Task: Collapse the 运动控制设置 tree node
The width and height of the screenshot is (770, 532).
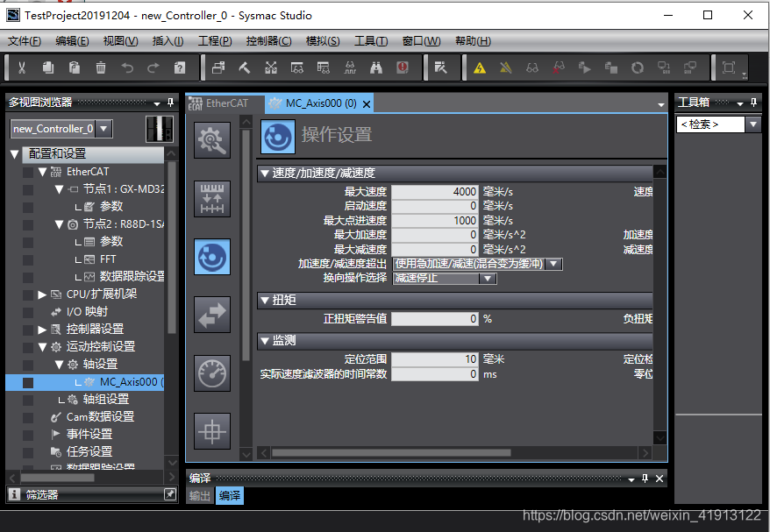Action: point(42,347)
